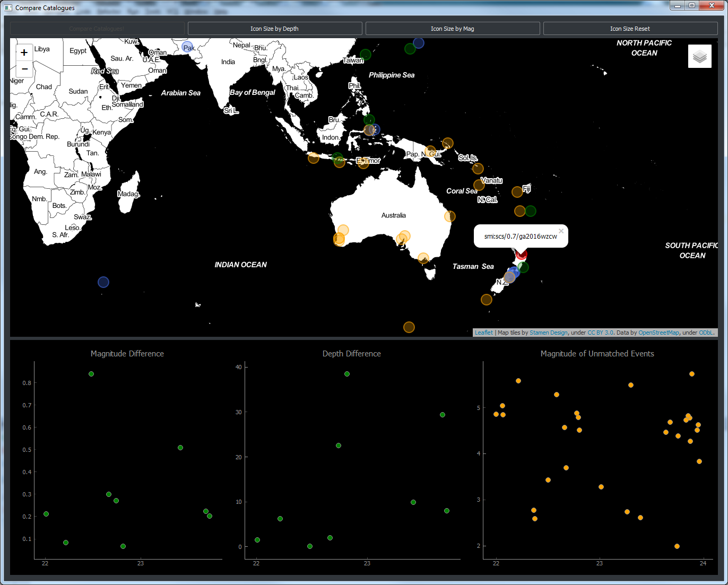Click the highest point in Magnitude Difference plot
The width and height of the screenshot is (728, 585).
91,374
